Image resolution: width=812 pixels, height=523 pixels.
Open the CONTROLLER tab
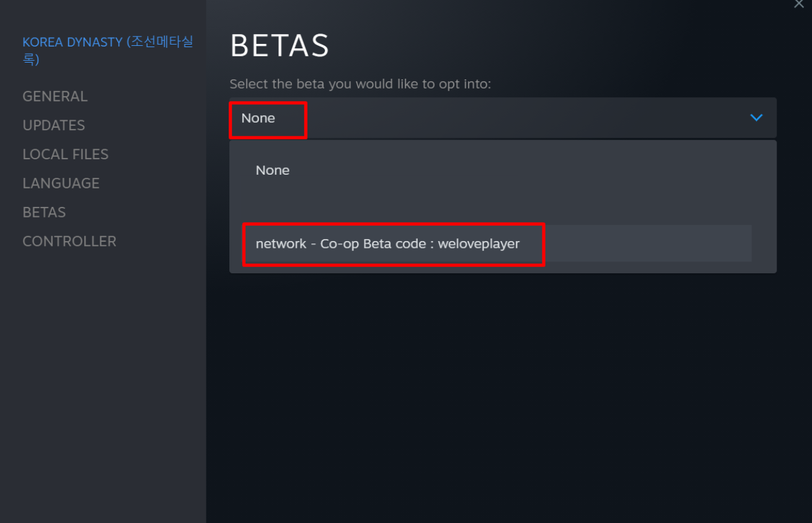coord(69,242)
